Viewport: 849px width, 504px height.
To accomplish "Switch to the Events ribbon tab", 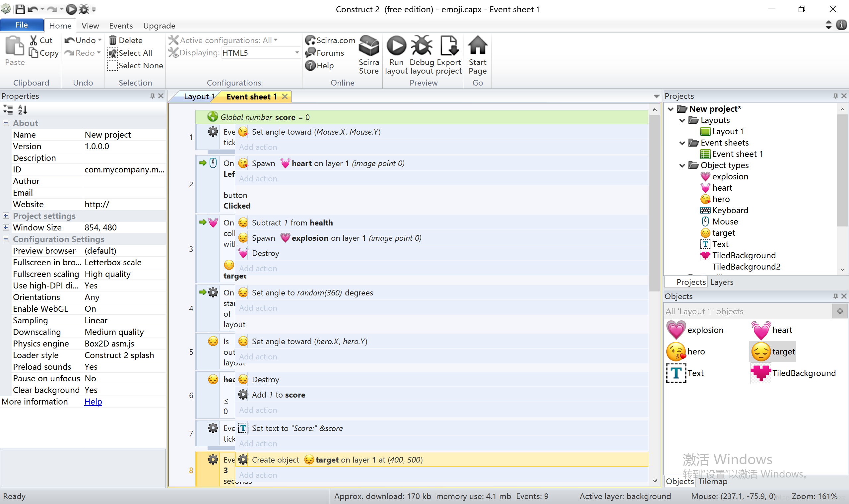I will pyautogui.click(x=121, y=26).
